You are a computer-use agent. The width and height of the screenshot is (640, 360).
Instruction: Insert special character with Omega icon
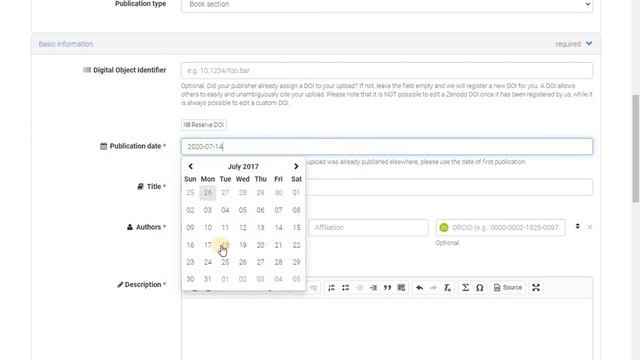480,288
